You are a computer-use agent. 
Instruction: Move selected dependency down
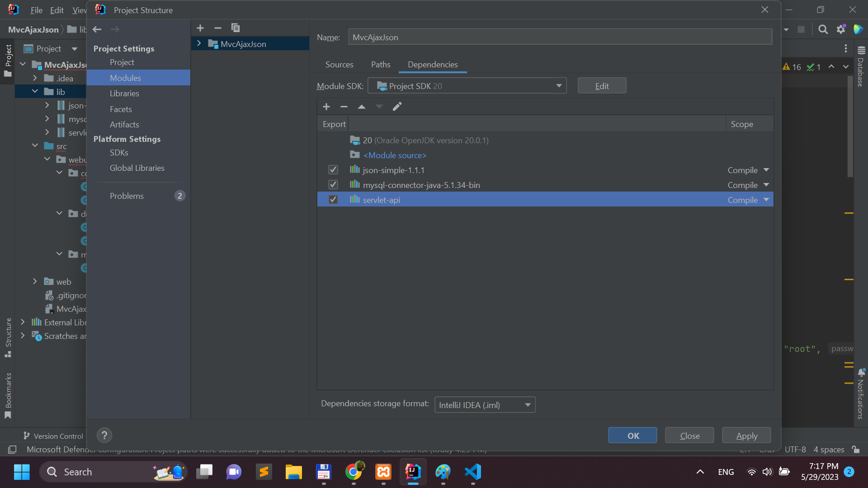pyautogui.click(x=379, y=107)
